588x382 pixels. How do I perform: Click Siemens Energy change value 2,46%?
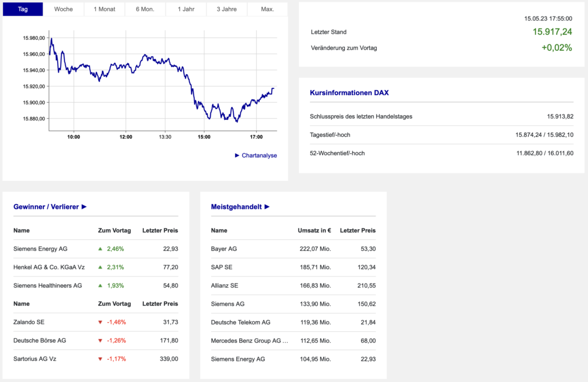coord(115,249)
